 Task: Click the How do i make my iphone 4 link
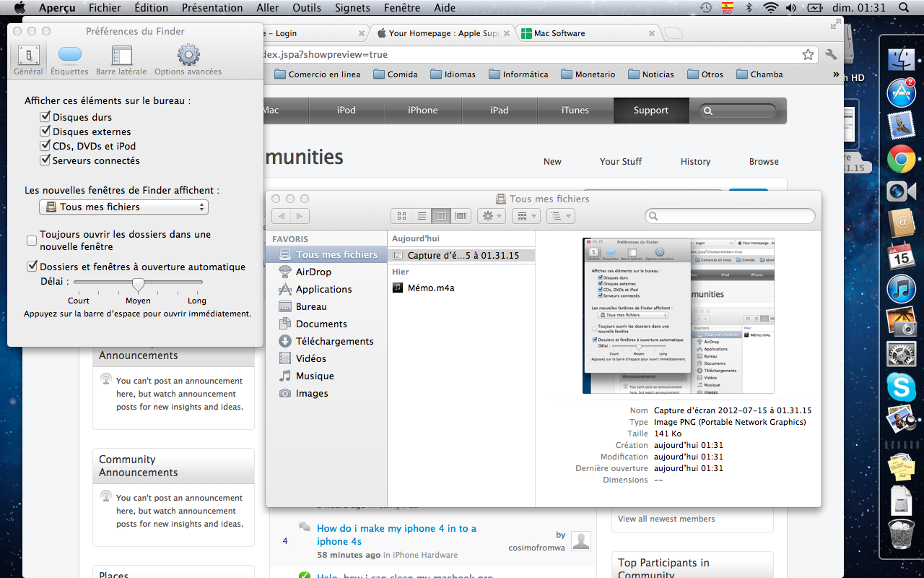coord(396,535)
